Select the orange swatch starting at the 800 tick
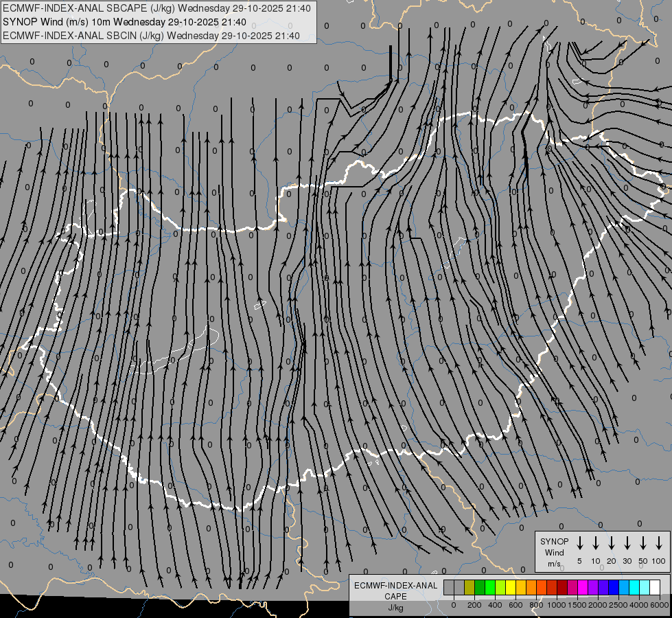Image resolution: width=672 pixels, height=618 pixels. (x=542, y=587)
